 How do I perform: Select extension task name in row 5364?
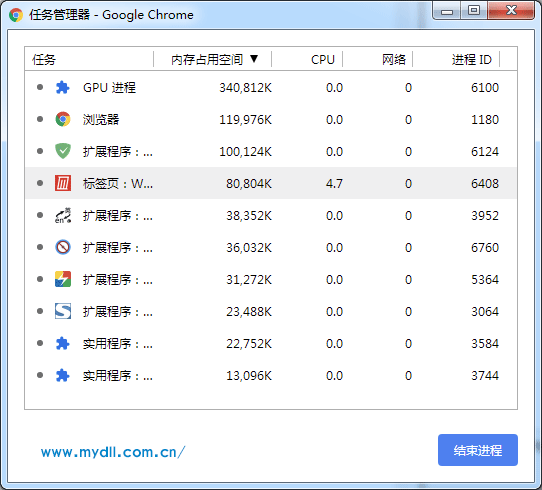tap(118, 280)
